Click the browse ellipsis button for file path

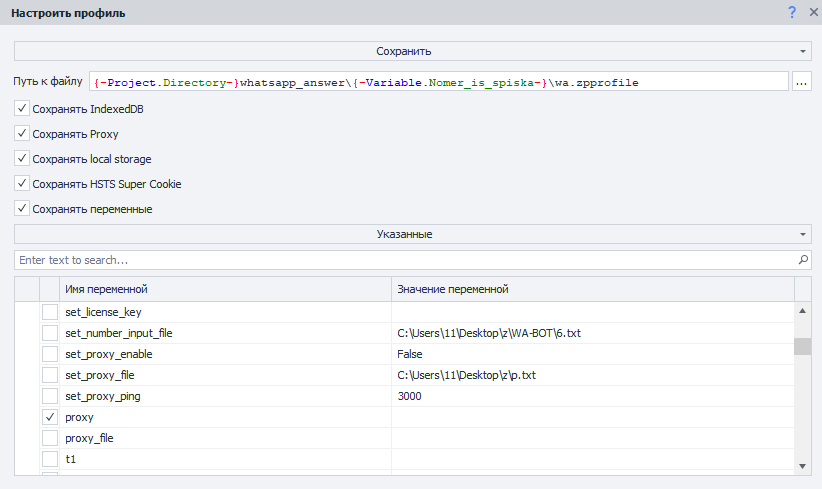(x=801, y=83)
